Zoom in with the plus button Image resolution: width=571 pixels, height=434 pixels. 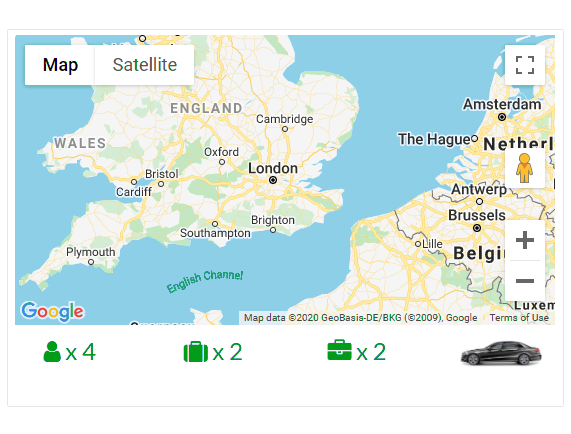coord(525,240)
